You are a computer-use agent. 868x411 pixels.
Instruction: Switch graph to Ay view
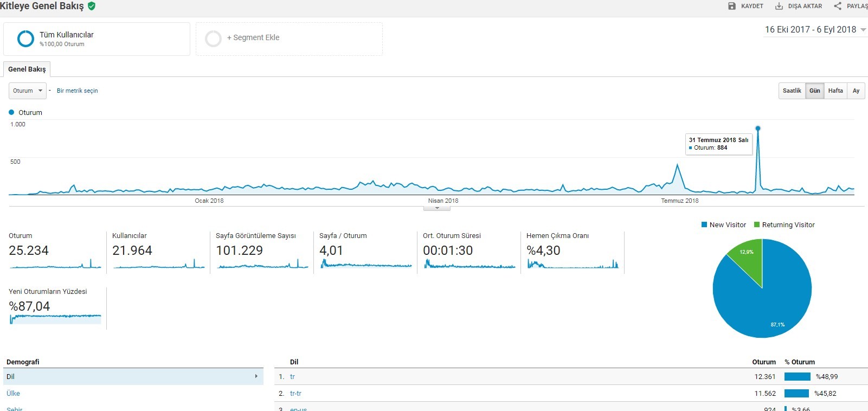tap(856, 91)
